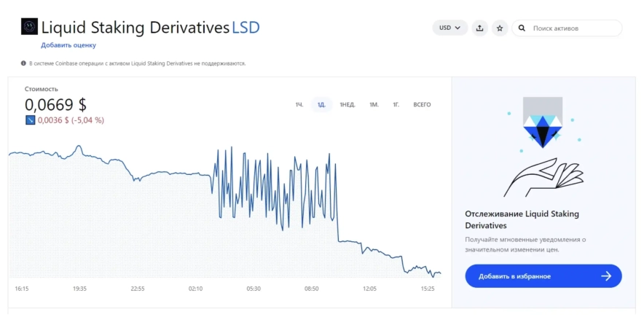Click the star favorite icon
Screen dimensions: 644x320
coord(500,28)
